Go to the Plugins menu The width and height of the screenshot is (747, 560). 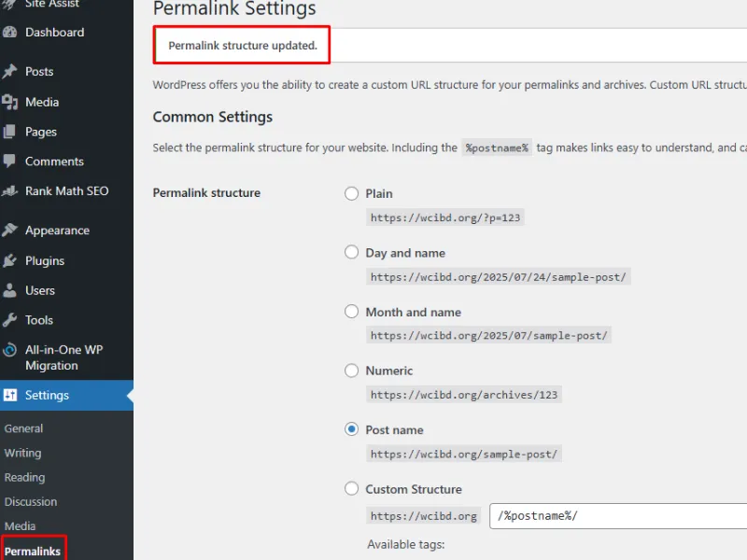pos(45,261)
